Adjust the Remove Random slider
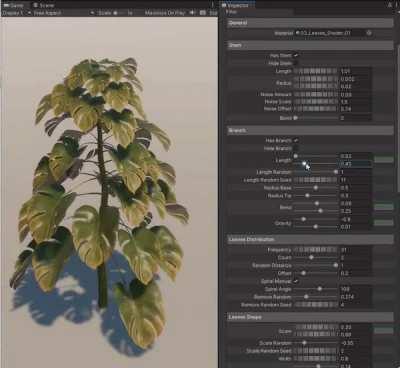 (x=316, y=297)
